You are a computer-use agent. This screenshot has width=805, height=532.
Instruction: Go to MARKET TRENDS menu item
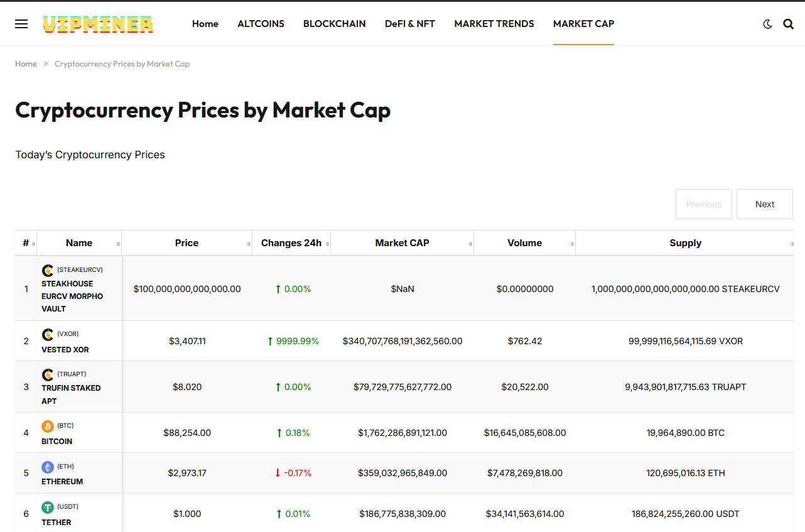(x=494, y=24)
